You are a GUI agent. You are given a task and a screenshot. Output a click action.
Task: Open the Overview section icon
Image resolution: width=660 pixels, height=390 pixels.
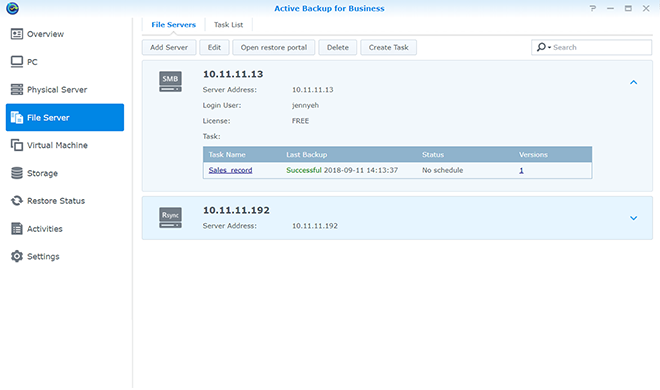(17, 34)
